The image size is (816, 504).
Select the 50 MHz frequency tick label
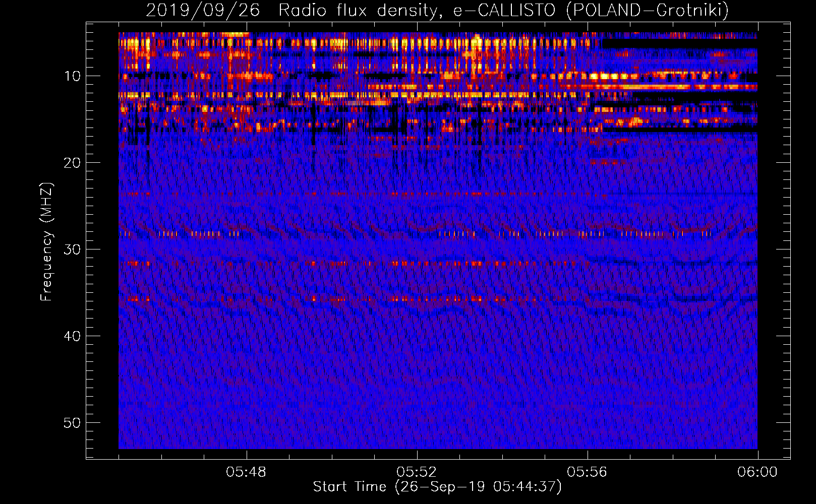click(x=73, y=423)
